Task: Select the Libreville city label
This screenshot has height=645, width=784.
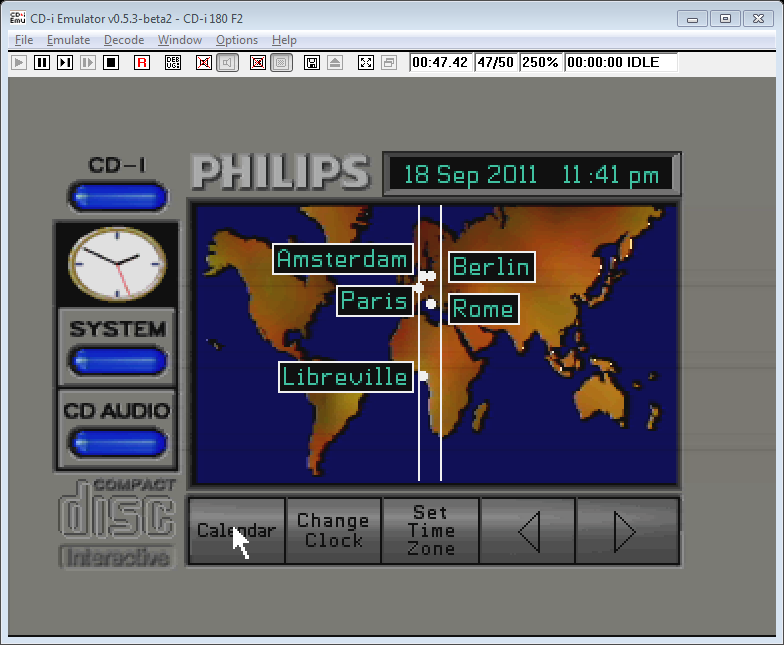Action: coord(346,376)
